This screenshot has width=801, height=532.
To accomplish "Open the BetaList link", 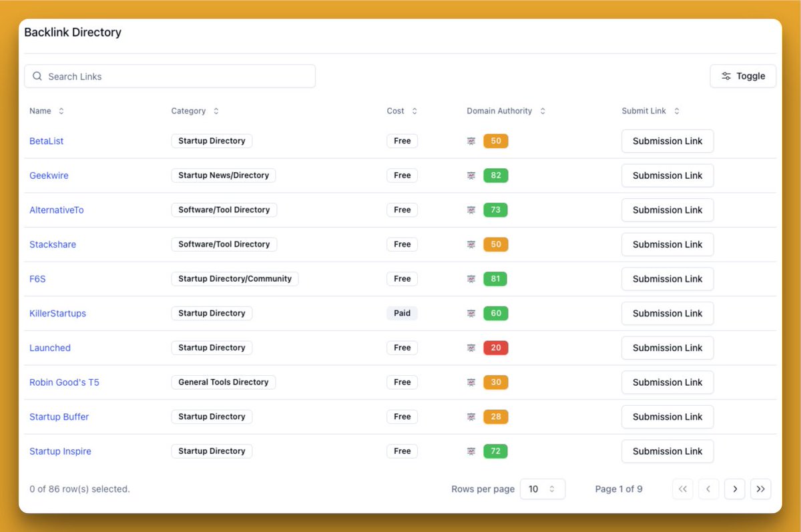I will coord(47,141).
